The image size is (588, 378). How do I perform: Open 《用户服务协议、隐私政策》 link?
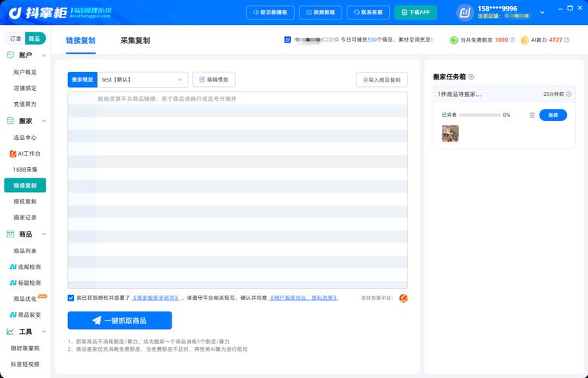(303, 298)
